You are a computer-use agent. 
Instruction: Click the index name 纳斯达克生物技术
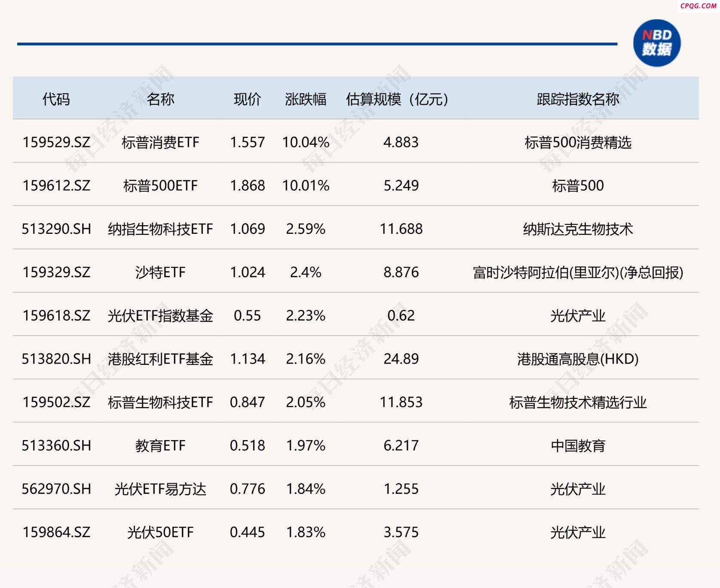(x=578, y=229)
